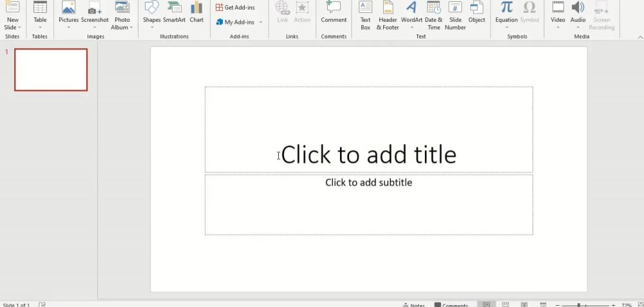Toggle the Comments pane
The width and height of the screenshot is (644, 307).
[x=451, y=305]
